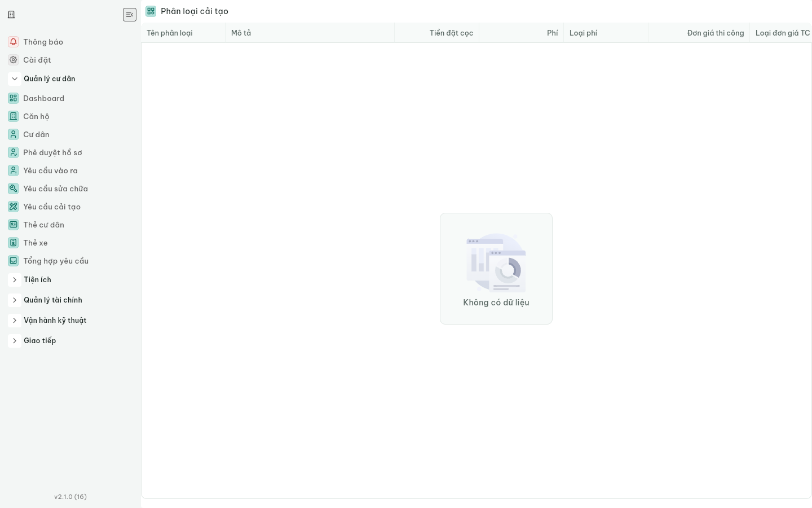Click the Cư dân person icon
This screenshot has width=812, height=508.
[x=14, y=134]
